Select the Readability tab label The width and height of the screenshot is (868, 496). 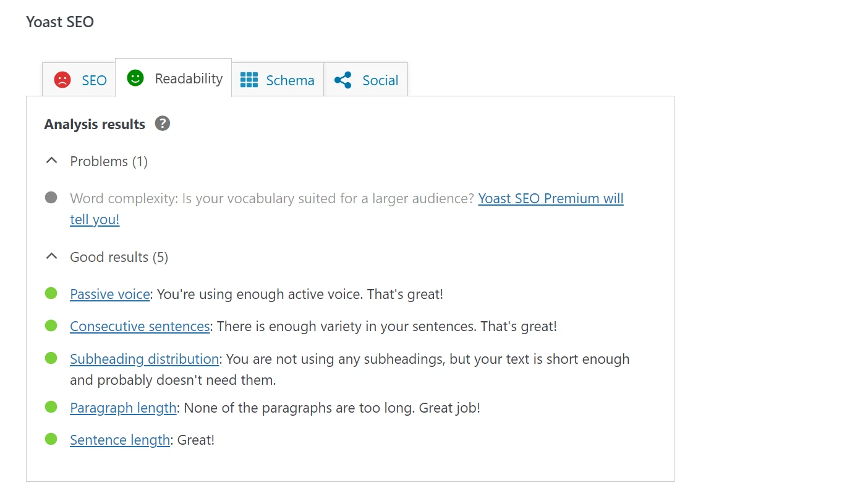click(189, 78)
